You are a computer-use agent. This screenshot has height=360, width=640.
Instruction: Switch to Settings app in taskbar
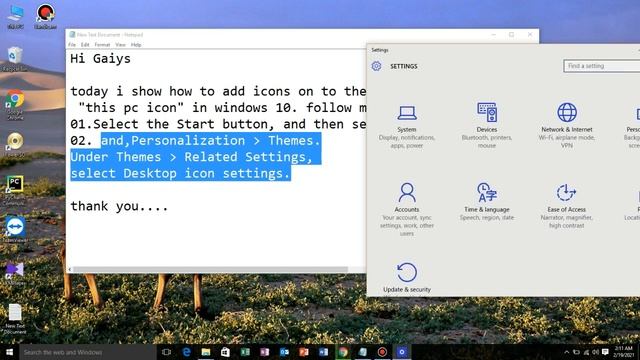coord(402,352)
